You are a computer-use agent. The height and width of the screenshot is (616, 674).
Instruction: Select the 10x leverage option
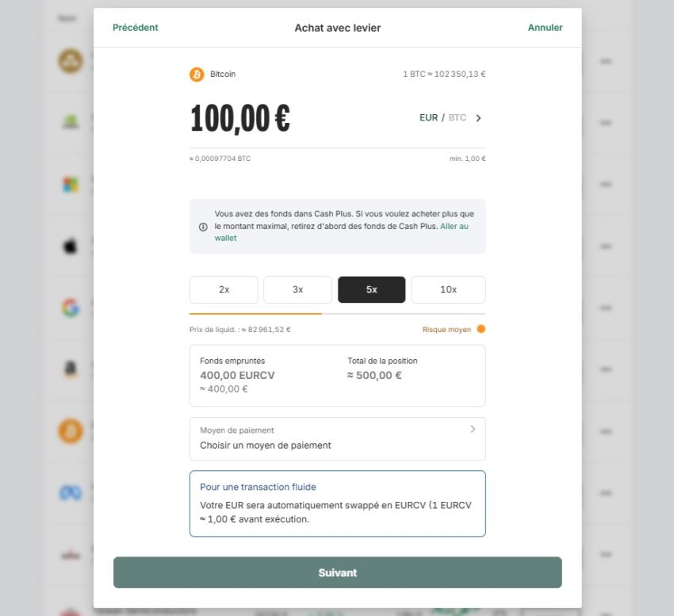click(448, 289)
